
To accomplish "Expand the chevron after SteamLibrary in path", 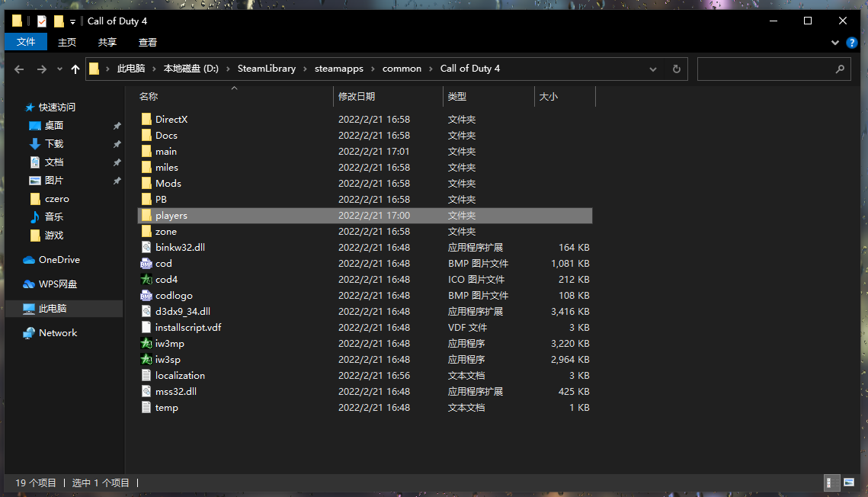I will point(305,69).
